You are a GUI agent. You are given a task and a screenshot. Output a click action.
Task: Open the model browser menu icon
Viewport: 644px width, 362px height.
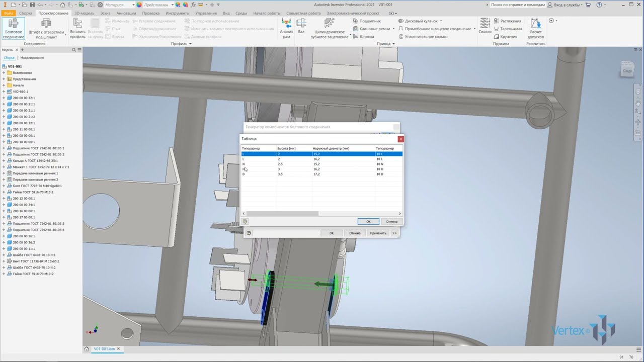79,50
